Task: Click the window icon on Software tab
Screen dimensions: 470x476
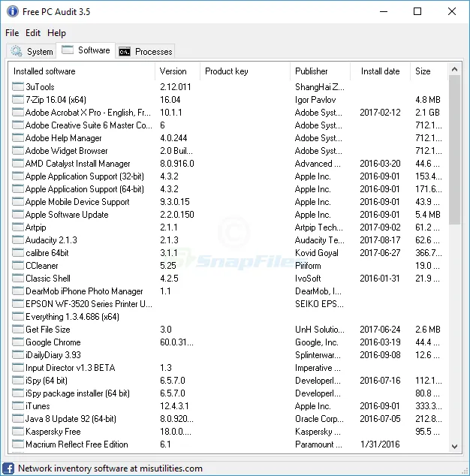Action: point(68,50)
